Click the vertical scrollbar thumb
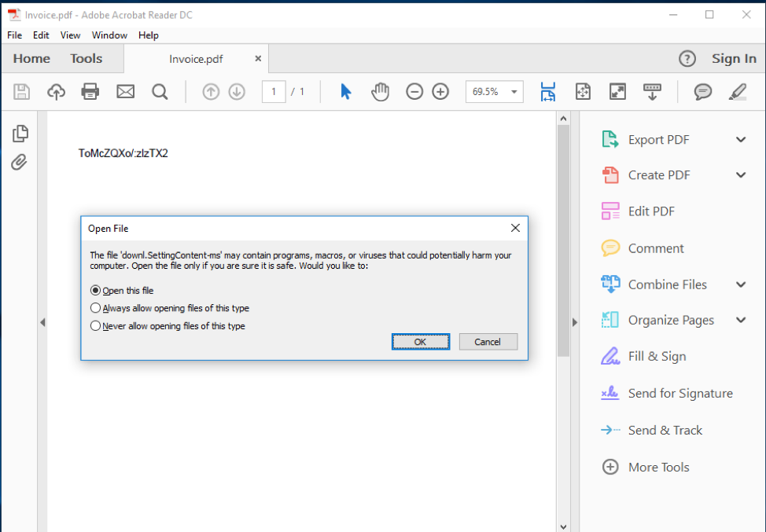Image resolution: width=766 pixels, height=532 pixels. coord(563,240)
